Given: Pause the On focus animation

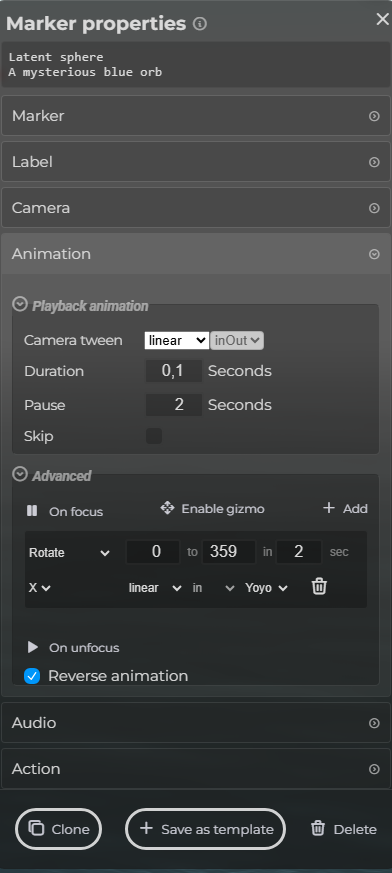Looking at the screenshot, I should (x=32, y=511).
